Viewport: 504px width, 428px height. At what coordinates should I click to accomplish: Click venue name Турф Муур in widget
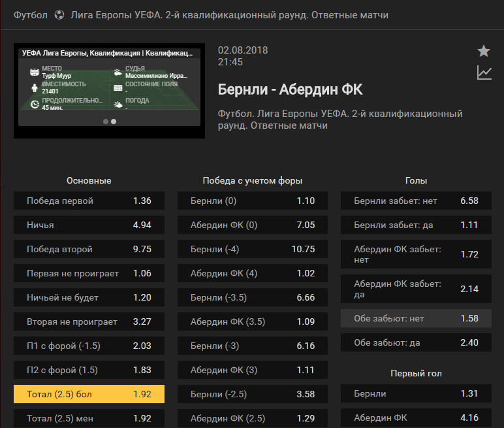tap(57, 76)
